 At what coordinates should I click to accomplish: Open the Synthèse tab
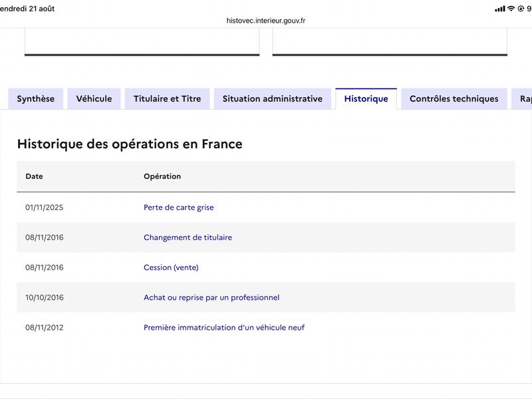tap(36, 98)
